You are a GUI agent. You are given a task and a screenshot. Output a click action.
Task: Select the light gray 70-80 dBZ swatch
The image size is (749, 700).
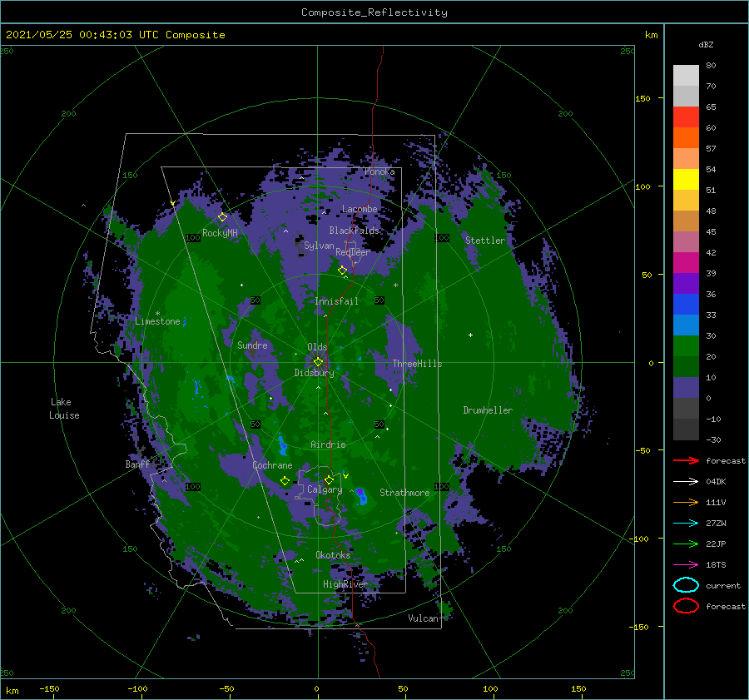(x=686, y=76)
